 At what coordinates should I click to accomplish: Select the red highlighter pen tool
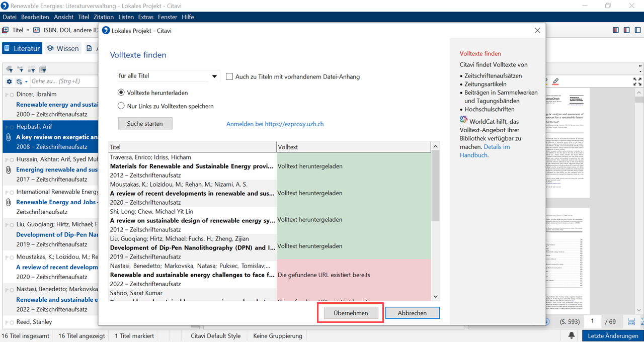pyautogui.click(x=555, y=81)
